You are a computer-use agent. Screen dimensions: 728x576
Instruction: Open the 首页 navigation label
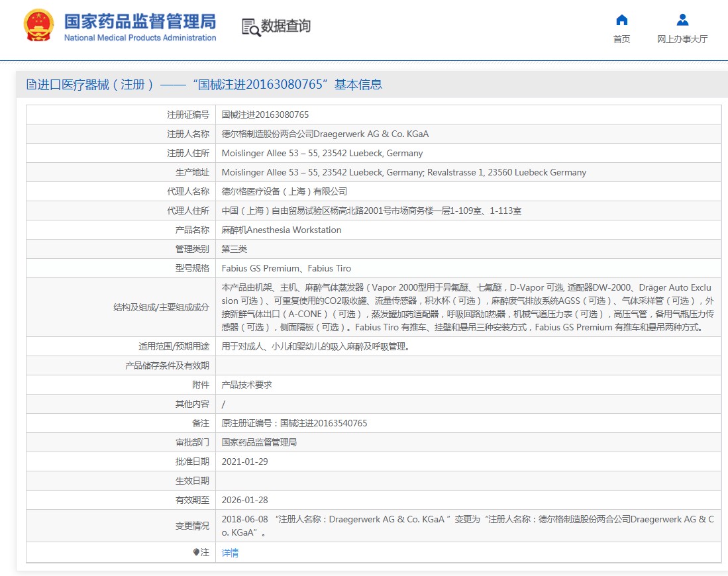point(621,39)
